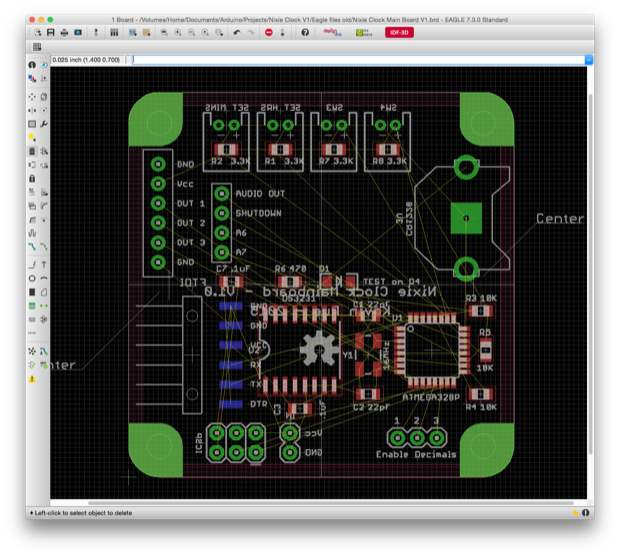Screen dimensions: 620x556
Task: Save the board with the floppy disk icon
Action: pyautogui.click(x=51, y=32)
